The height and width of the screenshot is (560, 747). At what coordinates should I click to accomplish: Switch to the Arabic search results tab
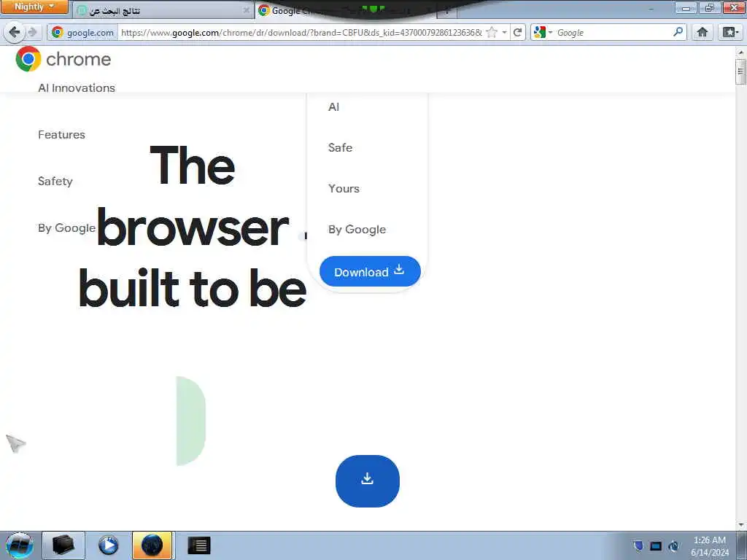162,10
